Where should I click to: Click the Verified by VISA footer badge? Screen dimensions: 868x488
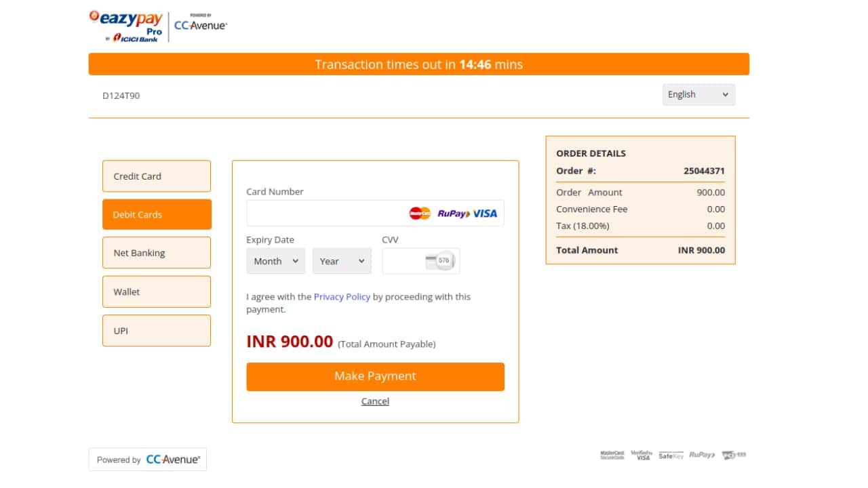tap(641, 455)
